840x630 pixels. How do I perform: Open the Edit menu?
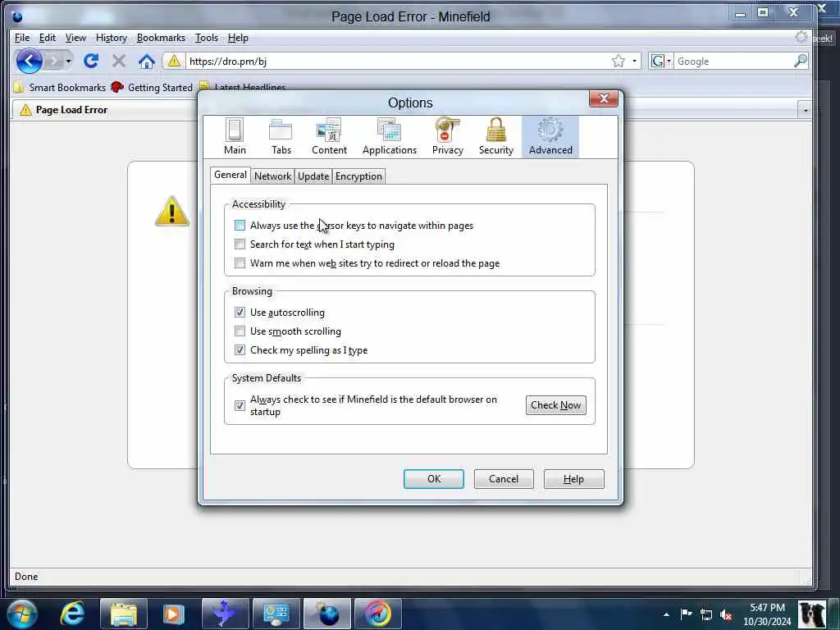(47, 38)
